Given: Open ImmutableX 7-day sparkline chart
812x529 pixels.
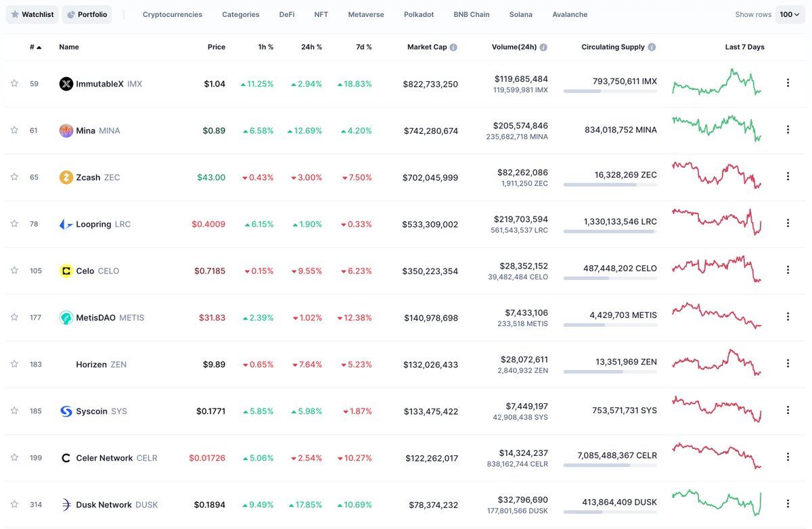Looking at the screenshot, I should (x=717, y=83).
